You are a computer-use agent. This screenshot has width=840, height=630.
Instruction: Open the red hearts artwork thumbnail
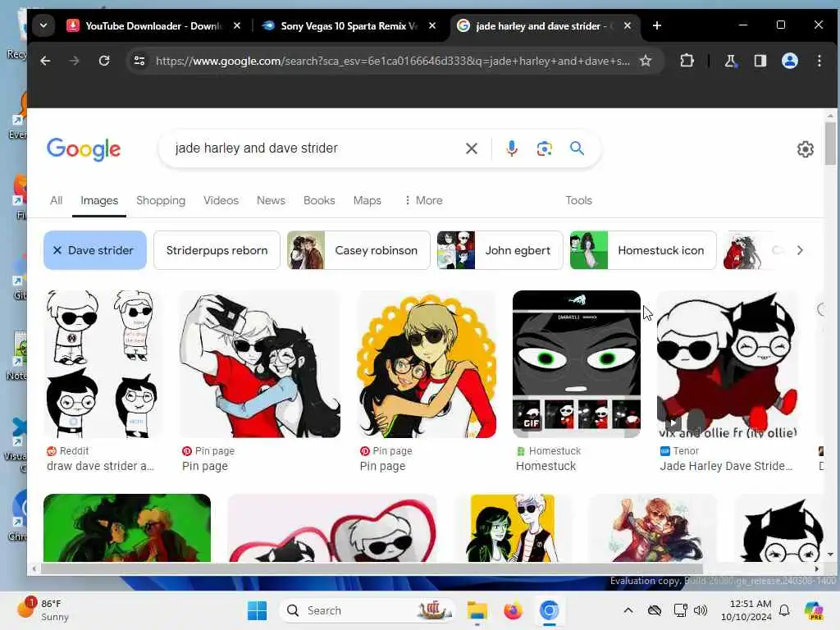pyautogui.click(x=332, y=527)
